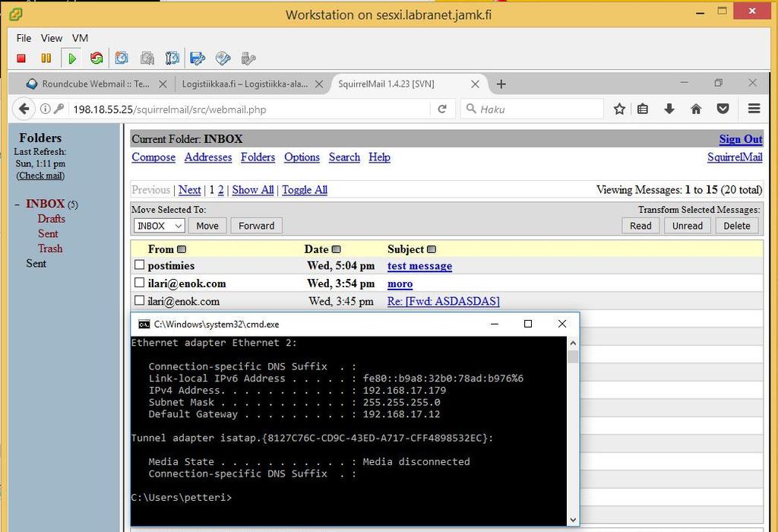Open the test message subject link
Viewport: 778px width, 532px height.
point(419,266)
